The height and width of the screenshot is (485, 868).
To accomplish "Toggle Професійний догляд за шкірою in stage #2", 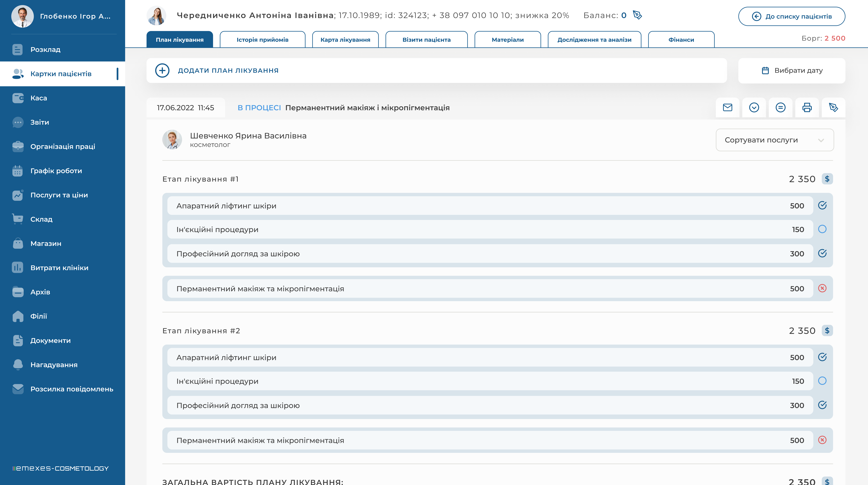I will coord(822,405).
